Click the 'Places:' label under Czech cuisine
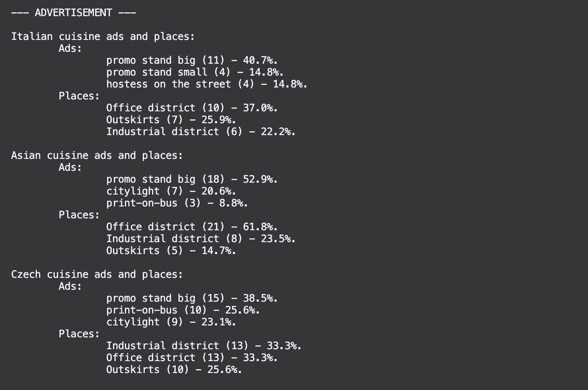This screenshot has width=588, height=390. click(x=79, y=334)
